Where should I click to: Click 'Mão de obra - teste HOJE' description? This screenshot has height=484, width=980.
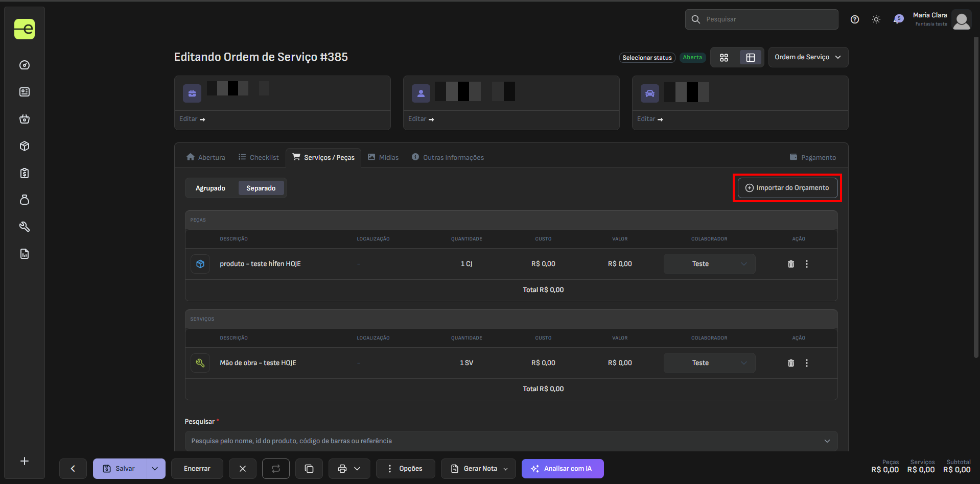click(x=258, y=363)
